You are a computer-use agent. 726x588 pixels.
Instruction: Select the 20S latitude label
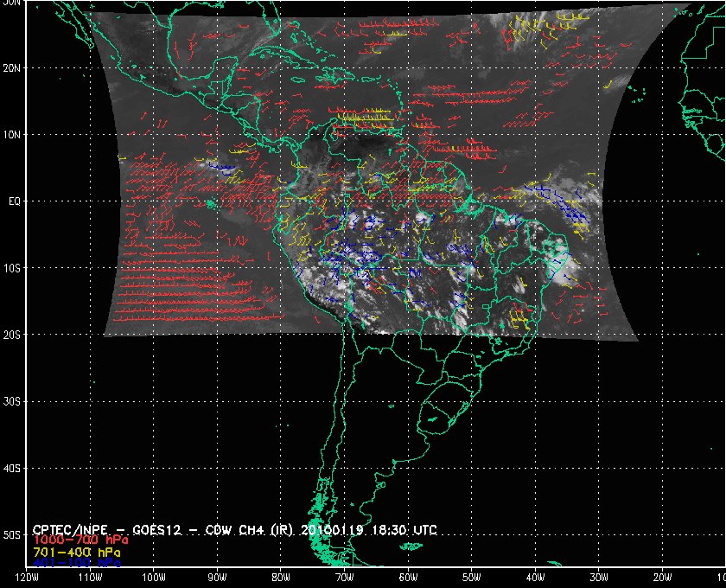point(12,335)
